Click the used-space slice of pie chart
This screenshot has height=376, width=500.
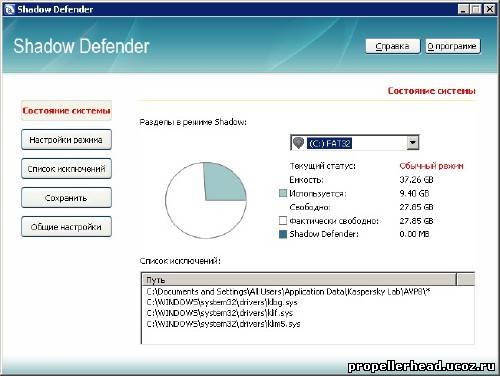coord(223,184)
